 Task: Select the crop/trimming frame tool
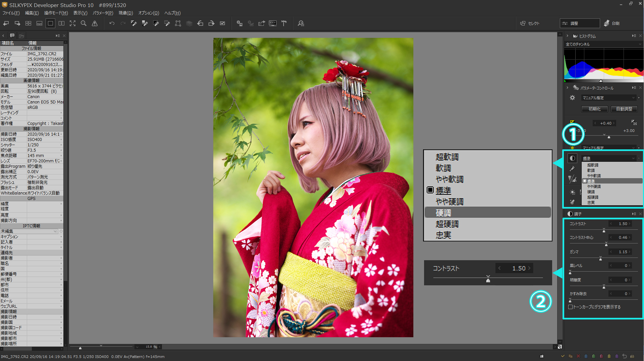click(x=178, y=23)
